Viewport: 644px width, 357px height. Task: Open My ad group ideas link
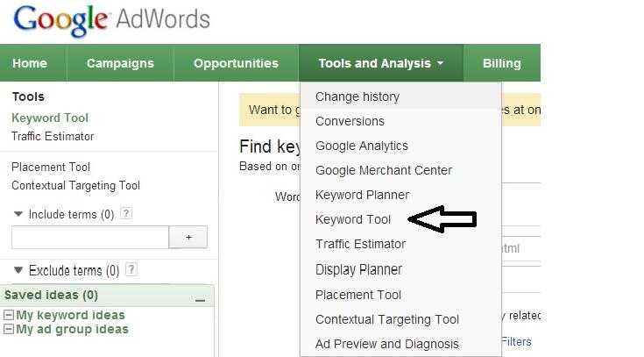[72, 330]
